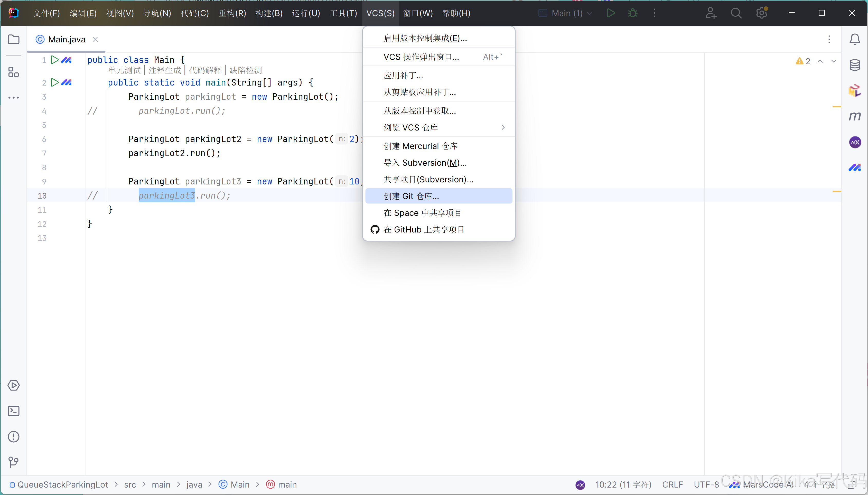The height and width of the screenshot is (495, 868).
Task: Click the 代码解释 code lens link
Action: point(205,70)
